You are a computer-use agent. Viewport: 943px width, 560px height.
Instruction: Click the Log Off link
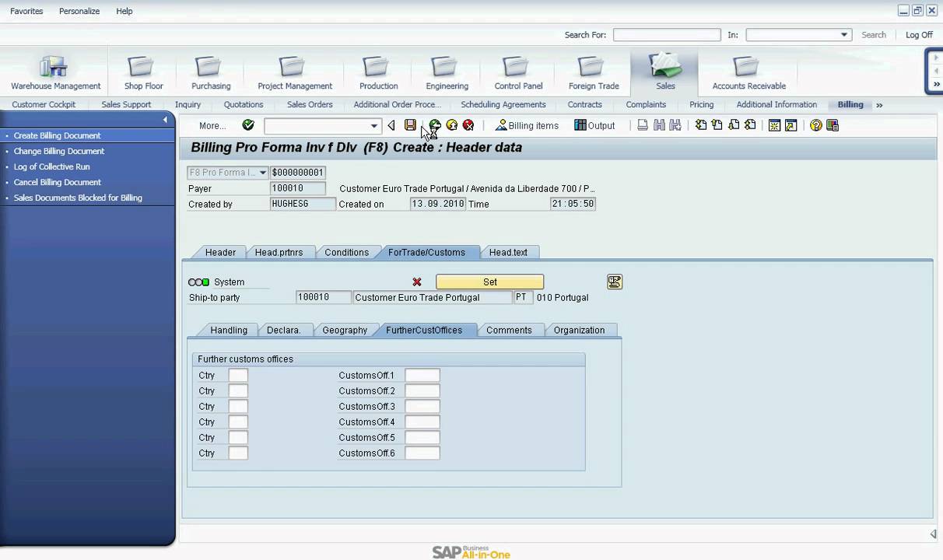pyautogui.click(x=919, y=35)
